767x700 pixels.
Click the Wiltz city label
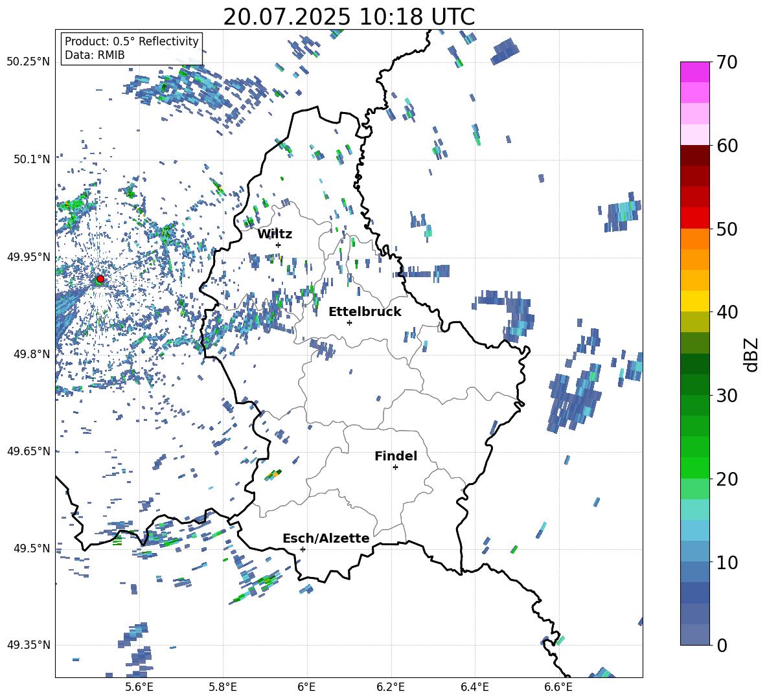275,234
